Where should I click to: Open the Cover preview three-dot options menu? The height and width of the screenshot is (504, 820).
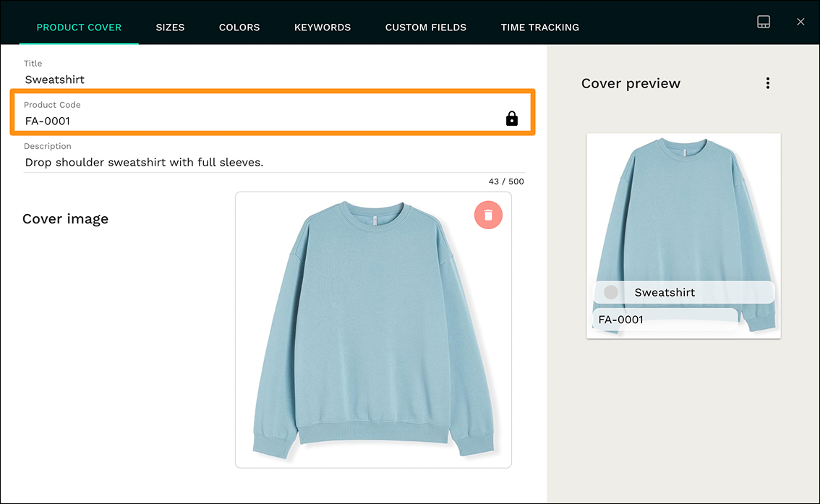768,82
